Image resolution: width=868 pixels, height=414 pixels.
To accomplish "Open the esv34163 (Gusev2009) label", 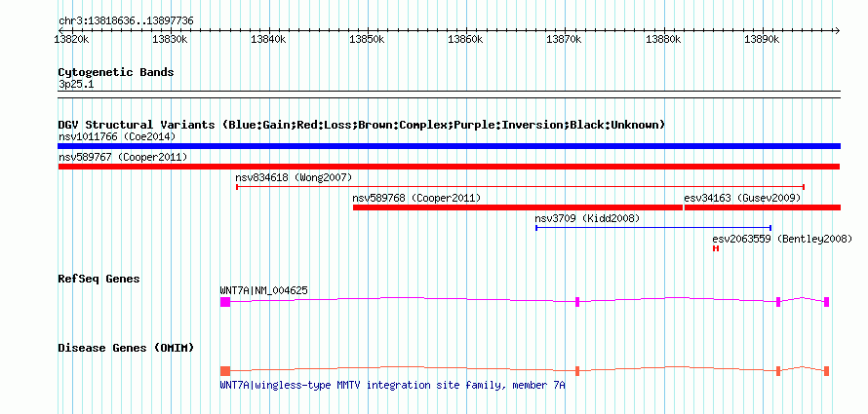I will pos(742,198).
